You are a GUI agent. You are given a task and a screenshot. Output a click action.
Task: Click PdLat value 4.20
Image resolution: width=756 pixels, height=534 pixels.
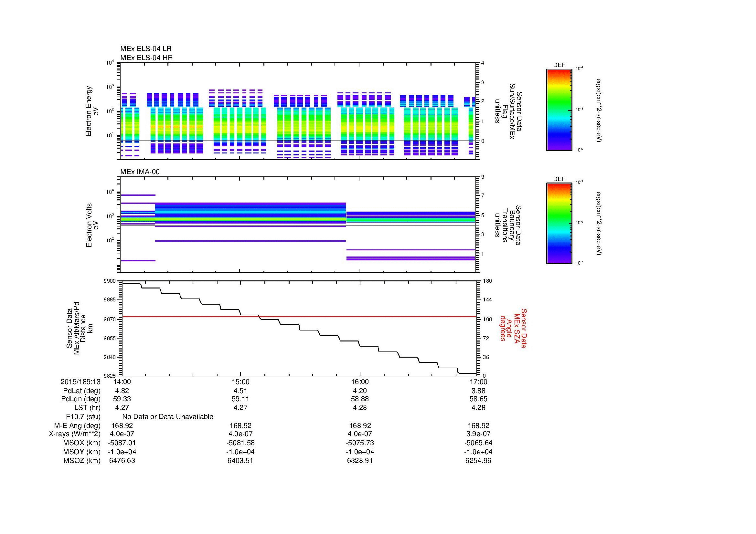360,391
